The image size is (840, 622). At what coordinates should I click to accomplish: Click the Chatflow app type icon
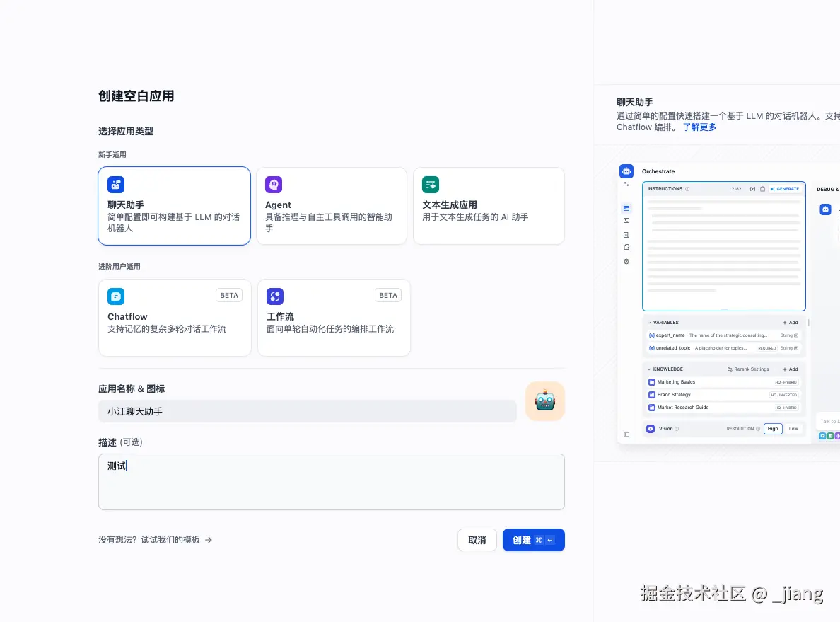pyautogui.click(x=116, y=296)
